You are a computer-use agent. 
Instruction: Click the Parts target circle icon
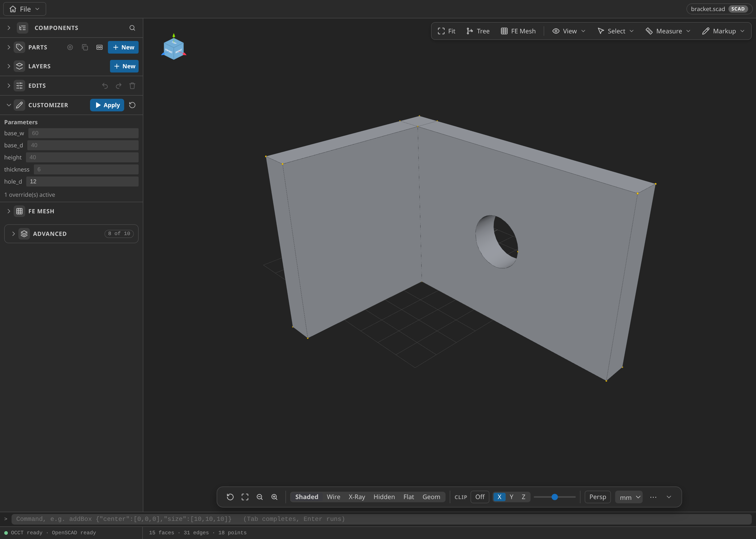coord(70,47)
